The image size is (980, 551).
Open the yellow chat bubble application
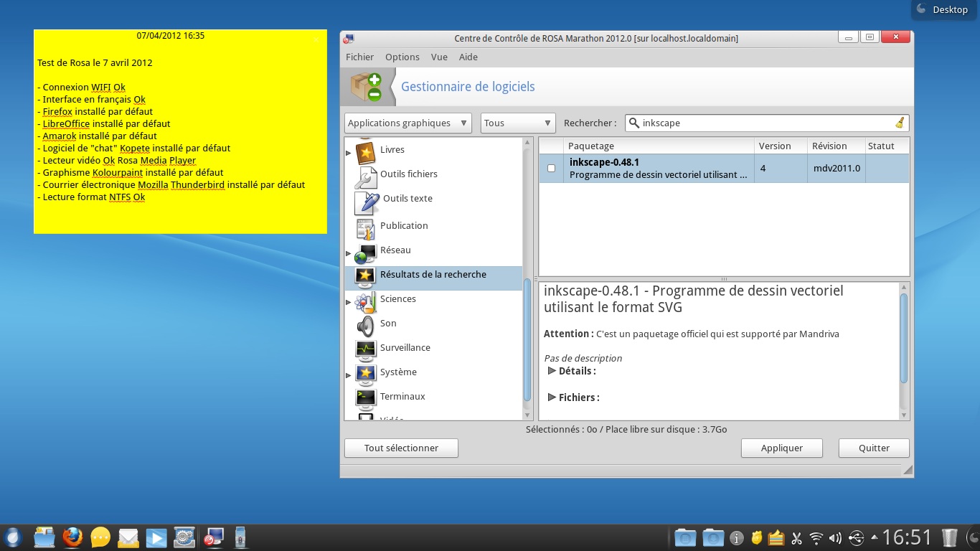(x=100, y=537)
